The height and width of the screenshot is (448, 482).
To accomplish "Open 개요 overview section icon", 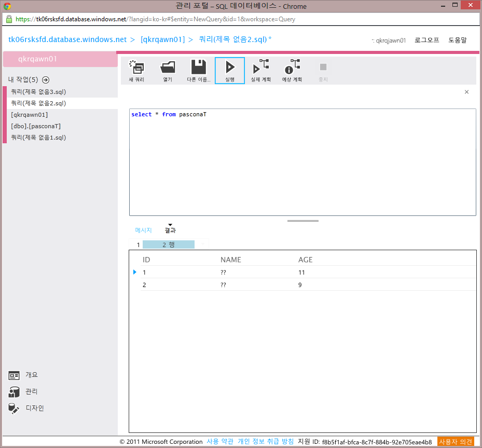I will point(14,375).
